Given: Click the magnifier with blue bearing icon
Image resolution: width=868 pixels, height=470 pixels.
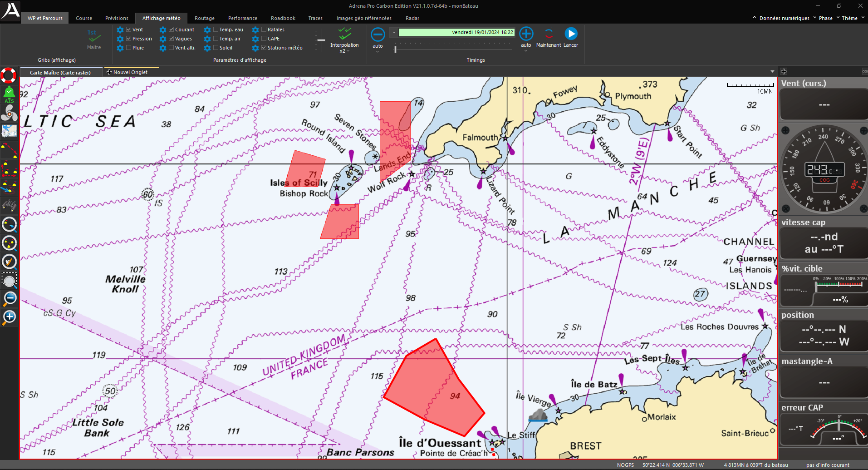Looking at the screenshot, I should 9,224.
